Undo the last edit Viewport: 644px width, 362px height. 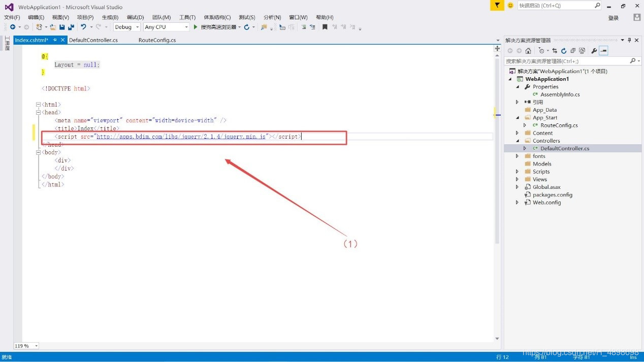[84, 27]
